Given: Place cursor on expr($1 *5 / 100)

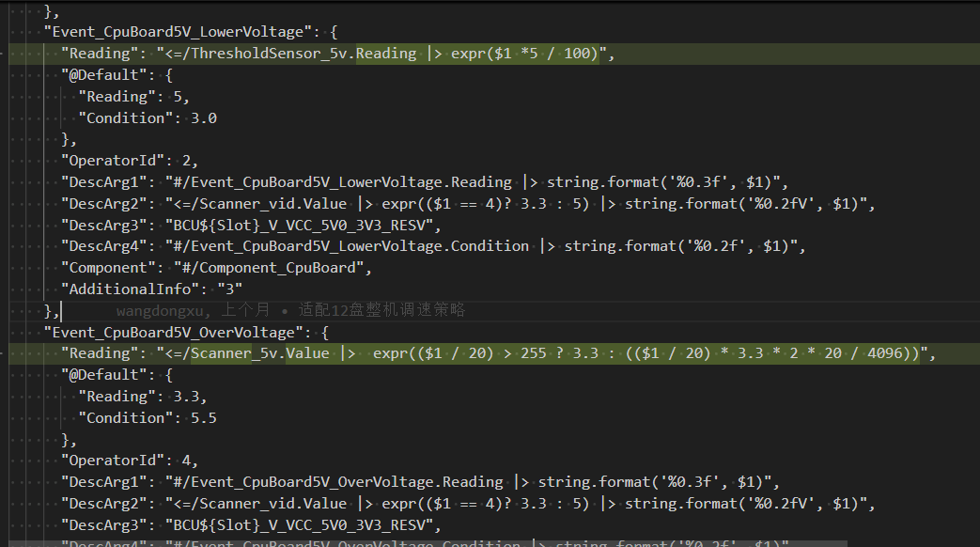Looking at the screenshot, I should 524,54.
